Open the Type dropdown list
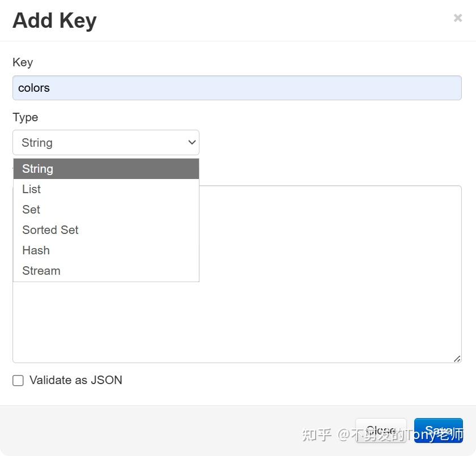The image size is (476, 456). 105,142
